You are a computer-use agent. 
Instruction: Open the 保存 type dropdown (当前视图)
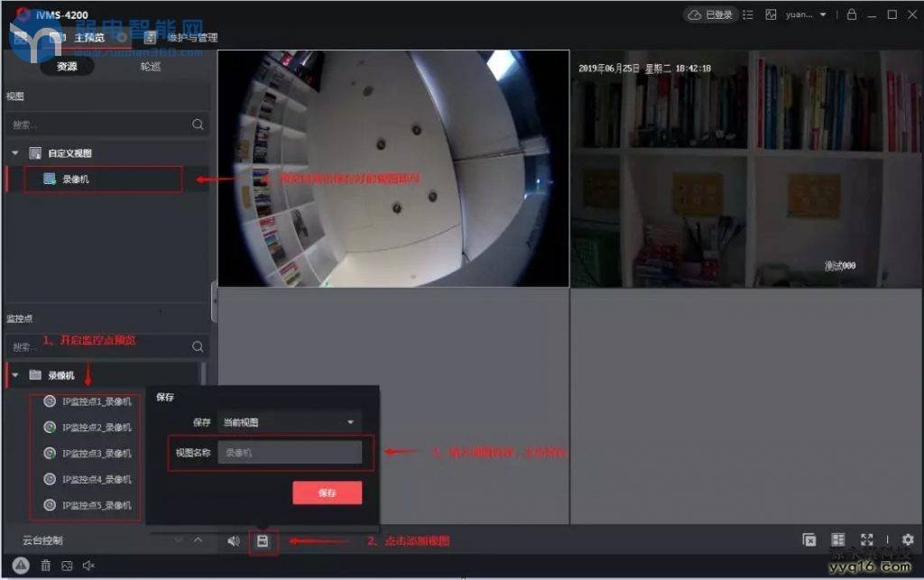click(x=289, y=422)
